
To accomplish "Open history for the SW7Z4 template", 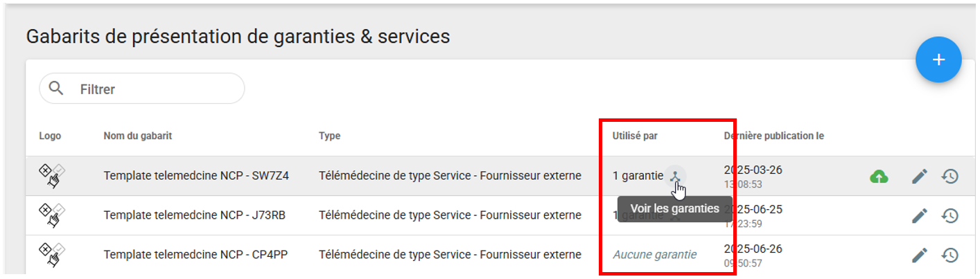I will tap(950, 177).
